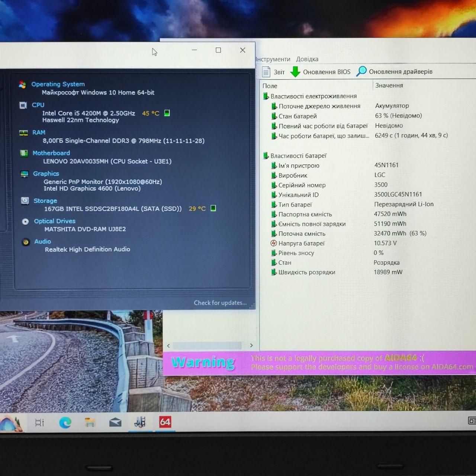This screenshot has height=476, width=476.
Task: Select the Storage drive icon
Action: (x=25, y=201)
